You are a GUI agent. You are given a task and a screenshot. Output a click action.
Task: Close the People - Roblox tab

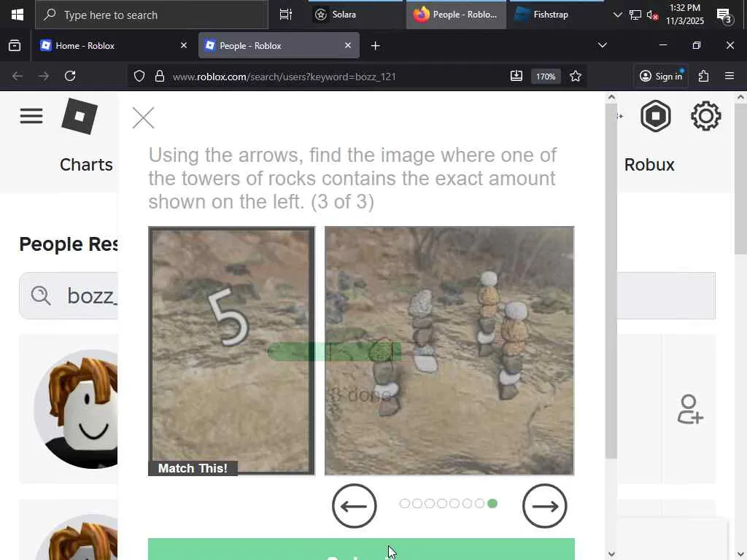(348, 45)
